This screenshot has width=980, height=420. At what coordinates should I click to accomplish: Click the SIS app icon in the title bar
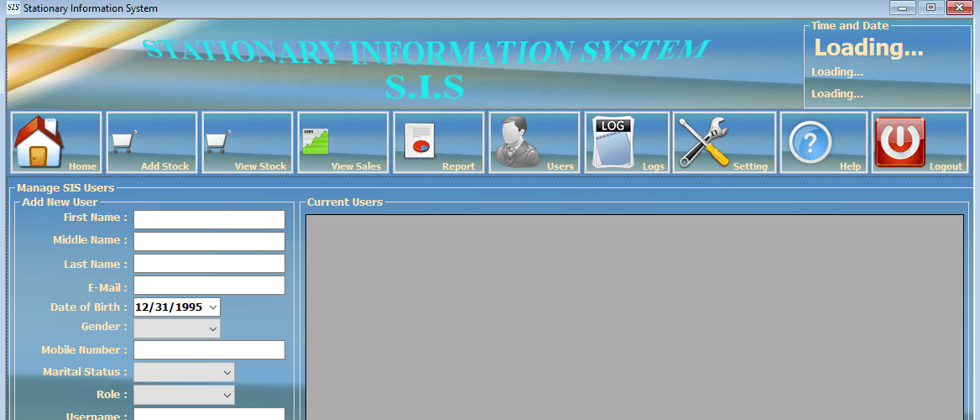(x=13, y=8)
